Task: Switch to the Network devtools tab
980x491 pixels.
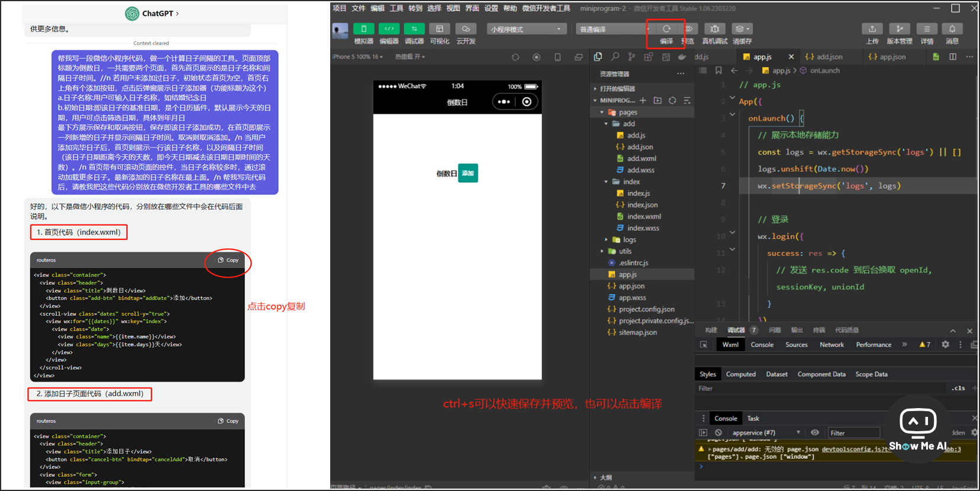Action: [x=832, y=345]
